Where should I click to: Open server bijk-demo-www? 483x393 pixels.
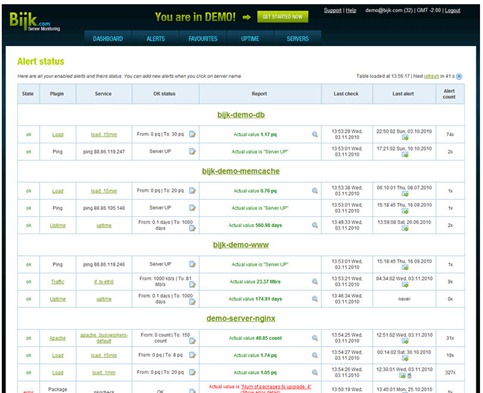(x=241, y=245)
